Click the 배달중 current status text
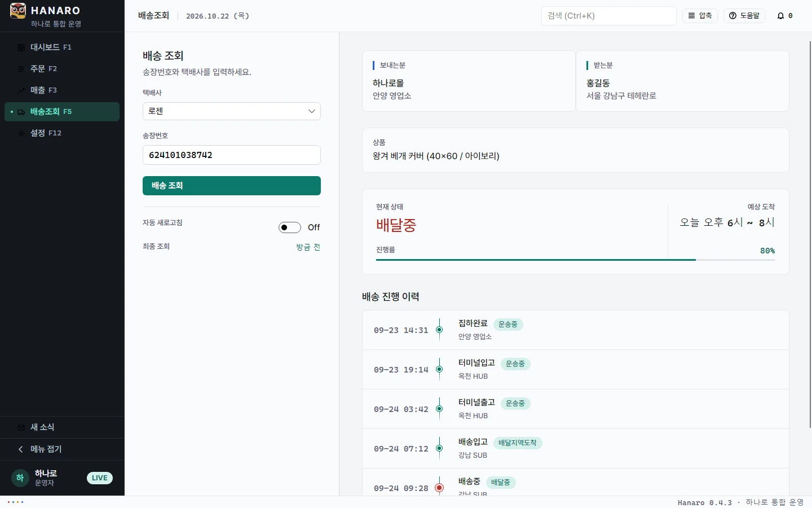The height and width of the screenshot is (508, 812). coord(396,225)
